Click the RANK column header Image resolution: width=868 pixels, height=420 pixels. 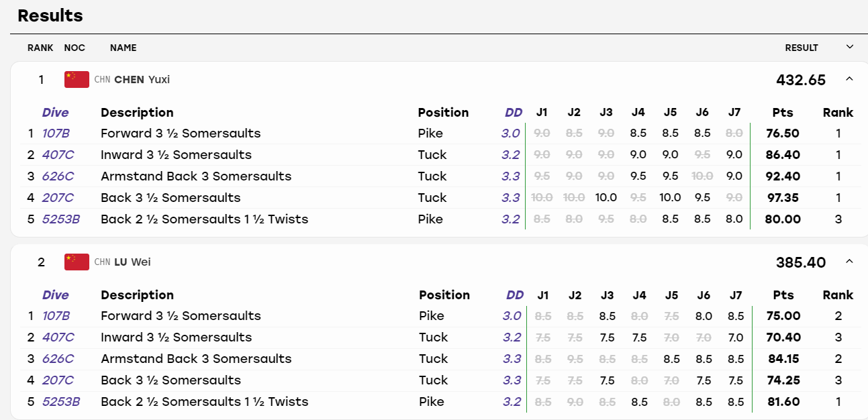coord(40,48)
